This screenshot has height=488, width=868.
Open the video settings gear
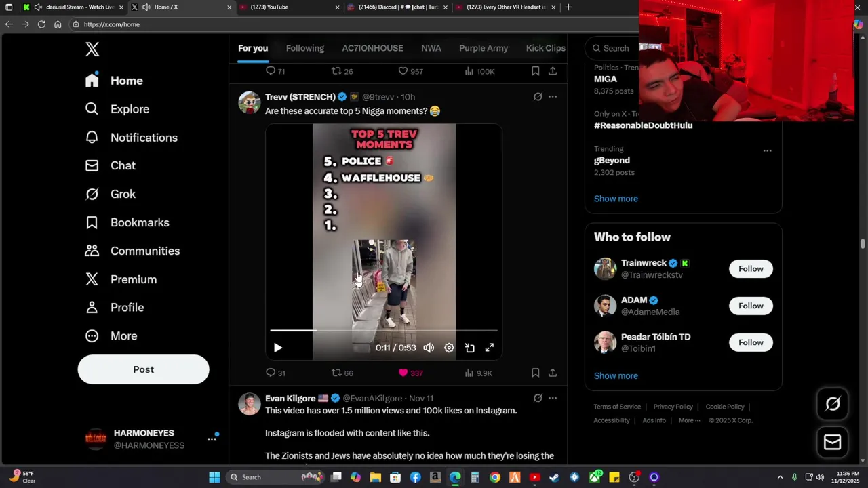coord(449,348)
